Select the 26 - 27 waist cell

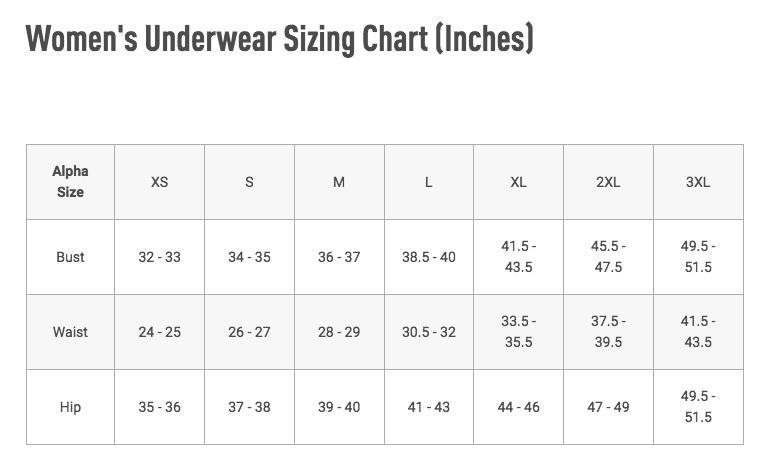pyautogui.click(x=249, y=332)
